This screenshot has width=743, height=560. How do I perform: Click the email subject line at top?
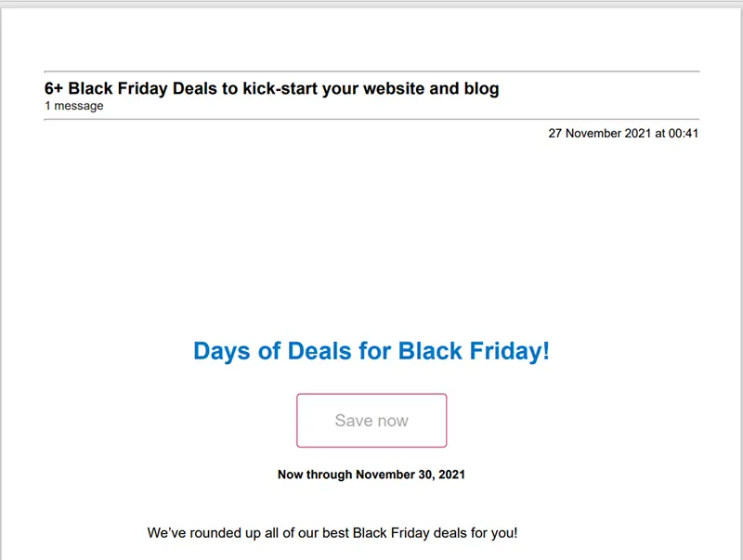272,89
